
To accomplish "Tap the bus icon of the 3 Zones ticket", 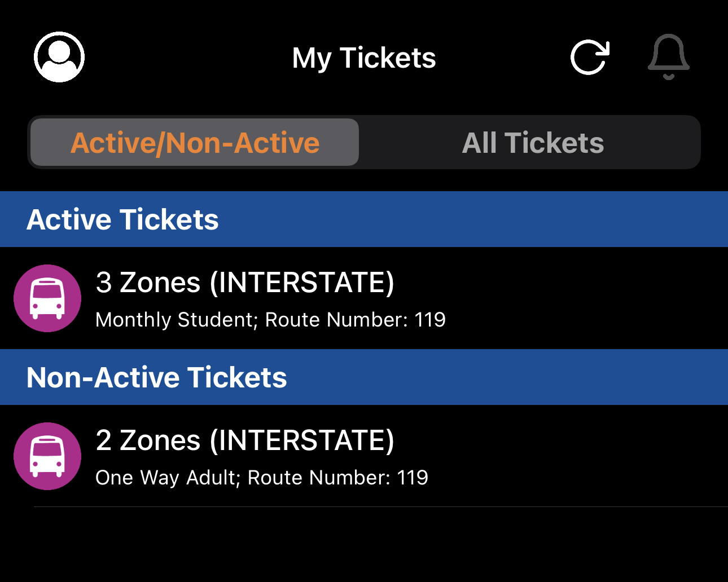I will tap(47, 298).
